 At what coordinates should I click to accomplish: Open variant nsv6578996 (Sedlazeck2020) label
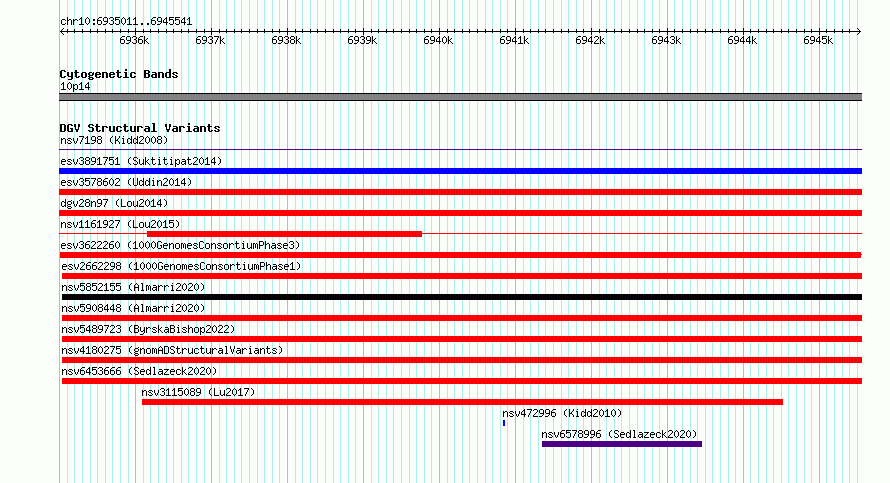coord(619,434)
